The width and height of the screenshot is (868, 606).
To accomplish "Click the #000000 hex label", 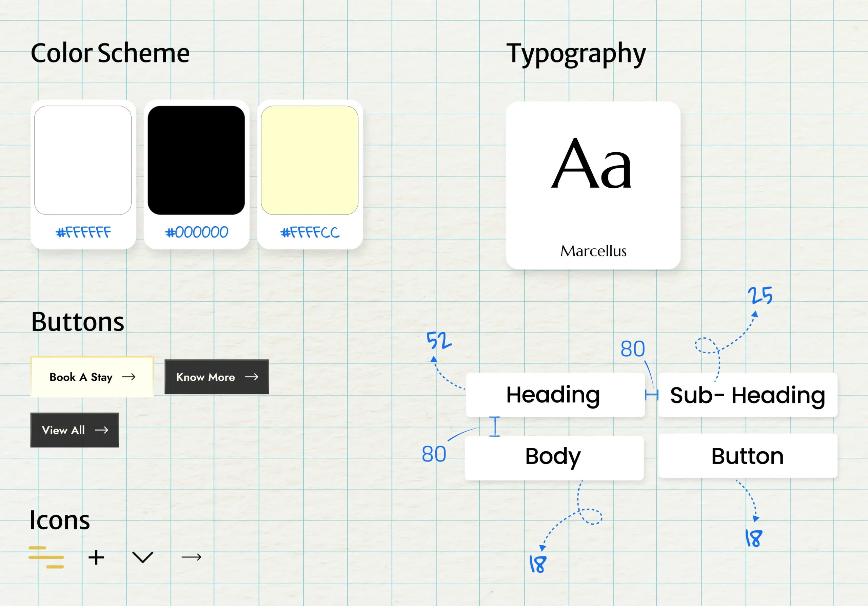I will click(197, 232).
